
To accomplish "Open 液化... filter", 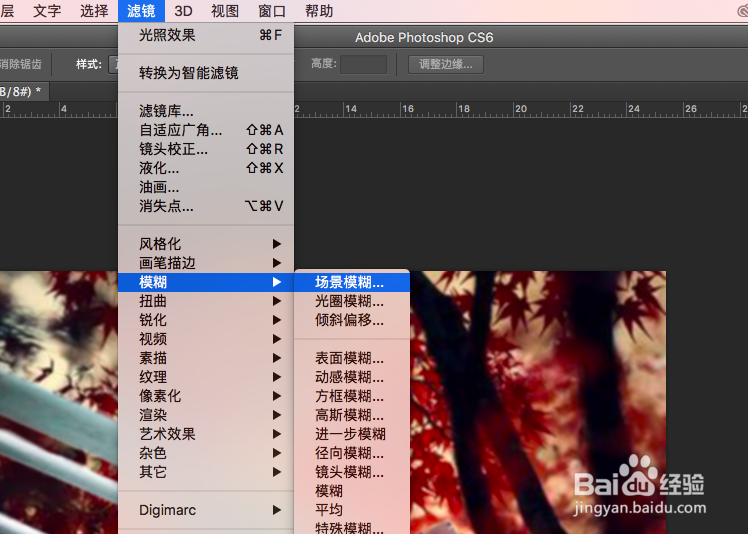I will (x=206, y=168).
